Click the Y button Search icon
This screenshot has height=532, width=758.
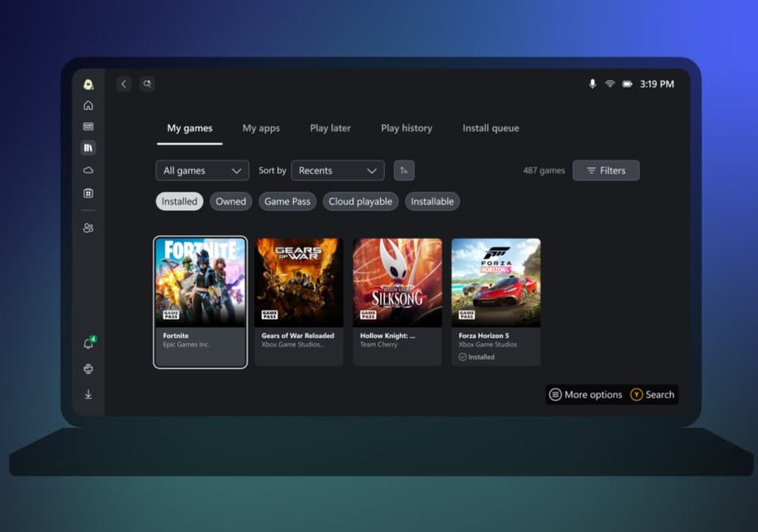pos(636,395)
